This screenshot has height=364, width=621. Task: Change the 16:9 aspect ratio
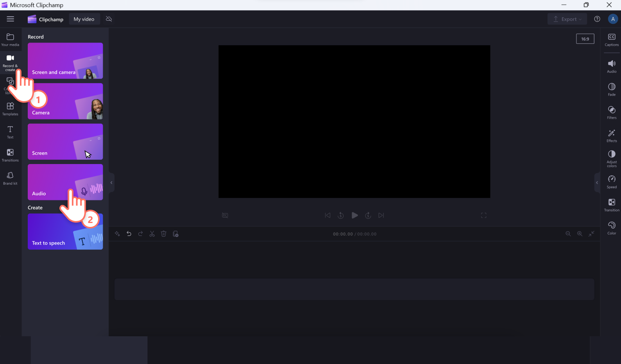click(585, 39)
